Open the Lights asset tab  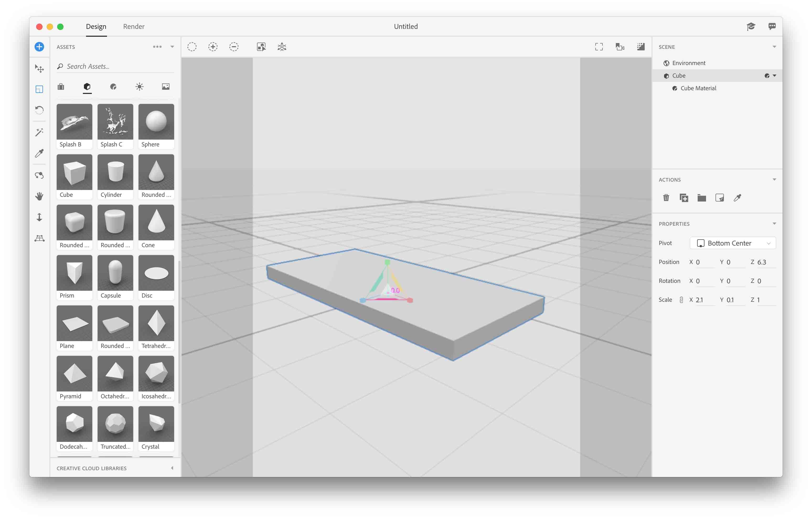coord(139,87)
